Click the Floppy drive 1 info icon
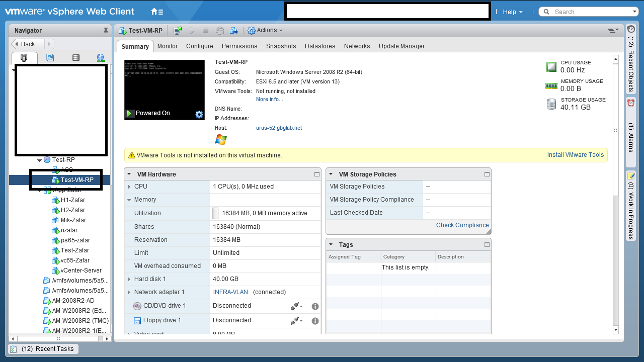 coord(315,321)
